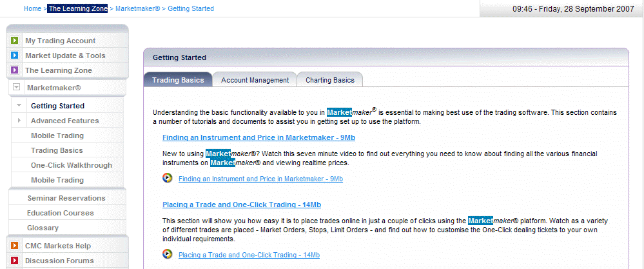Expand the Advanced Features arrow
Image resolution: width=644 pixels, height=269 pixels.
point(19,121)
